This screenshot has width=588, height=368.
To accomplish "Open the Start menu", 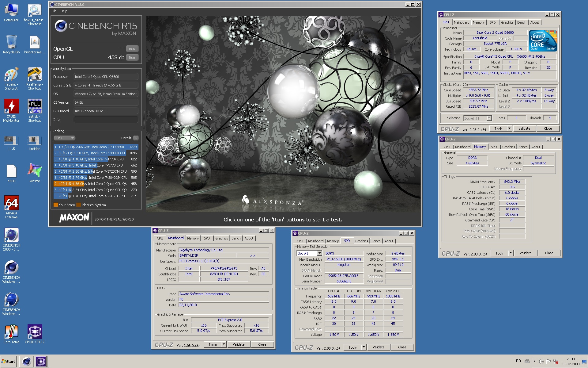I will [x=9, y=362].
